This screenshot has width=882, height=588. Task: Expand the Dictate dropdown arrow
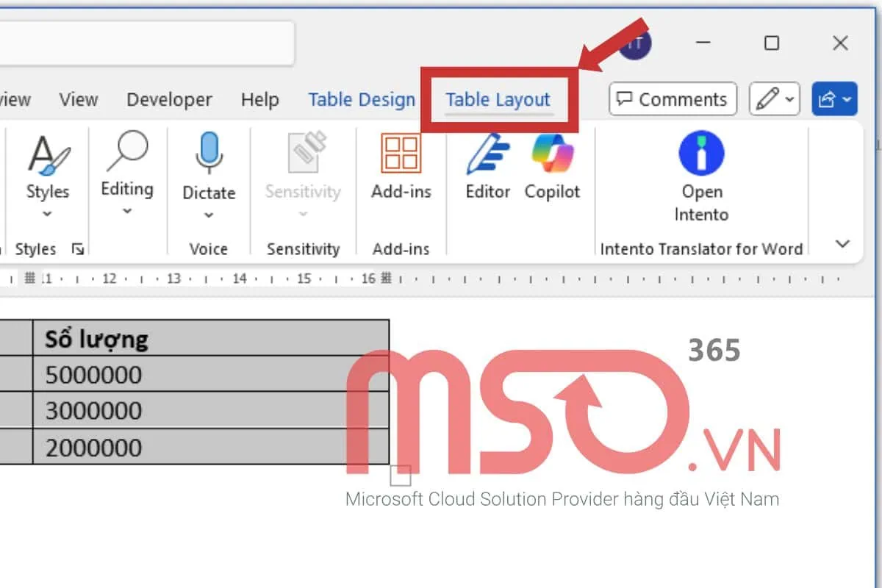(209, 215)
